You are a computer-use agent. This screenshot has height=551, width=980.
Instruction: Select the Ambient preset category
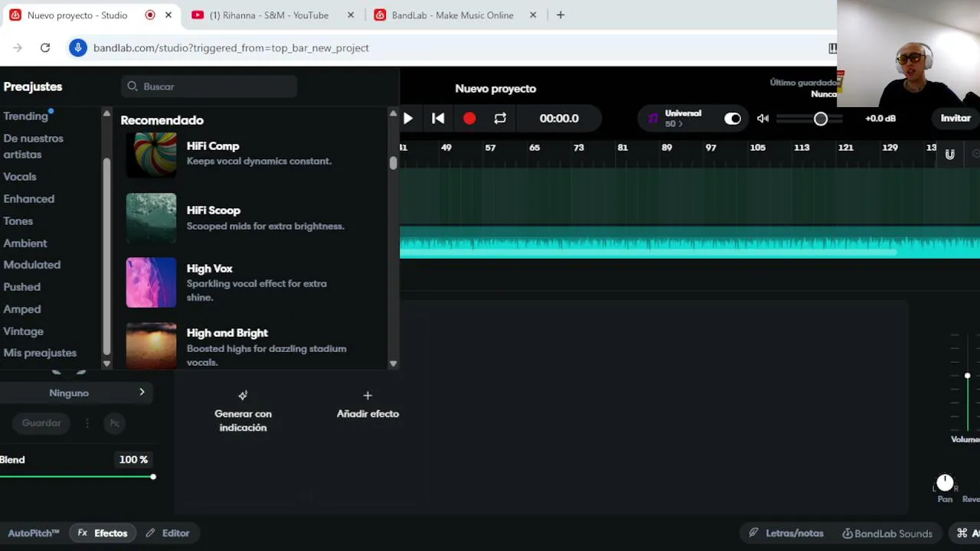coord(24,243)
